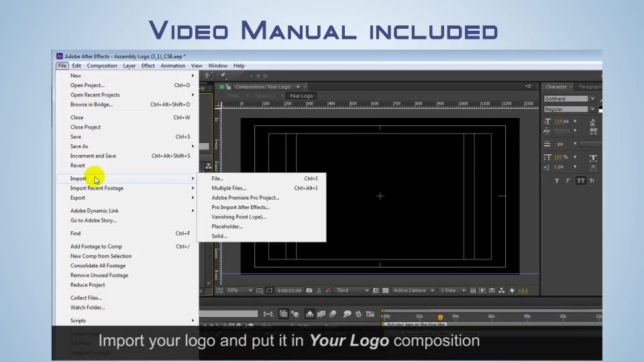Open the Composition menu
Viewport: 644px width, 362px height.
[x=102, y=66]
